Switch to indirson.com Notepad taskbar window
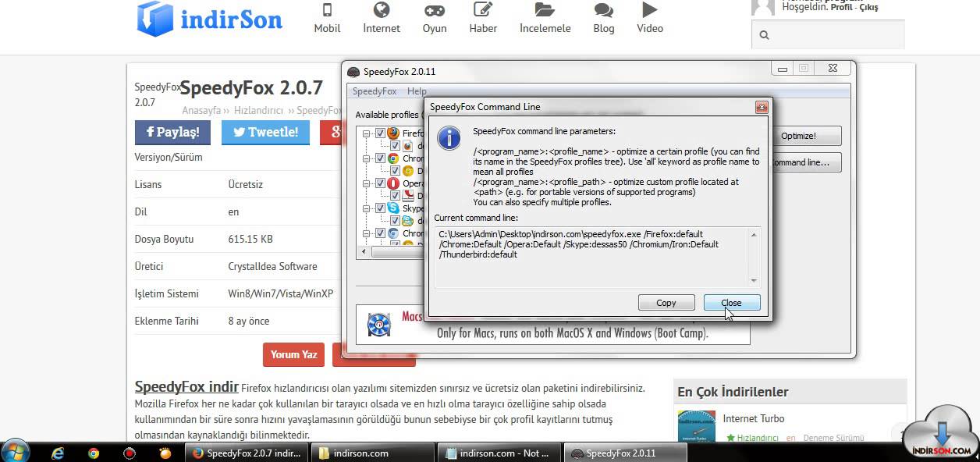Screen dimensions: 980x462 pyautogui.click(x=499, y=453)
